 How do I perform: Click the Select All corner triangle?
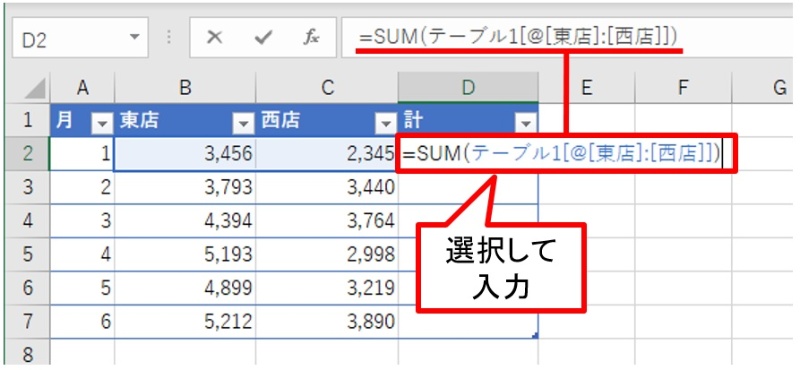coord(35,89)
